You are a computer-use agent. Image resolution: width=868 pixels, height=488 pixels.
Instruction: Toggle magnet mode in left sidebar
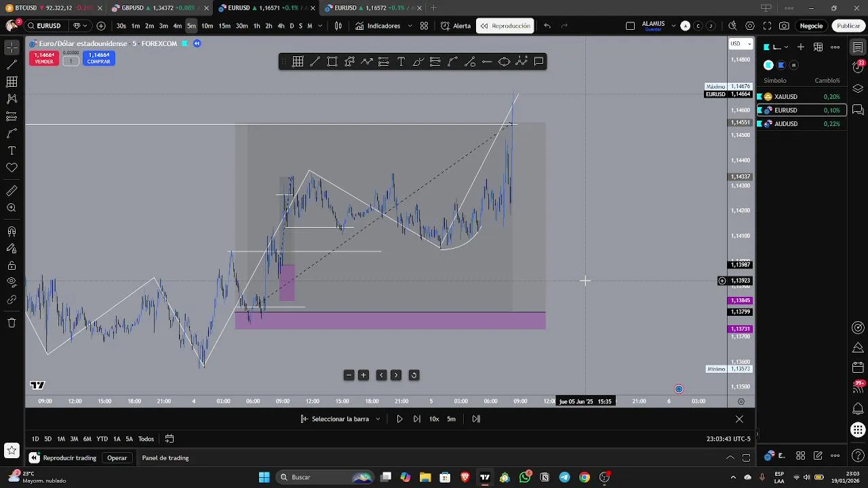12,232
